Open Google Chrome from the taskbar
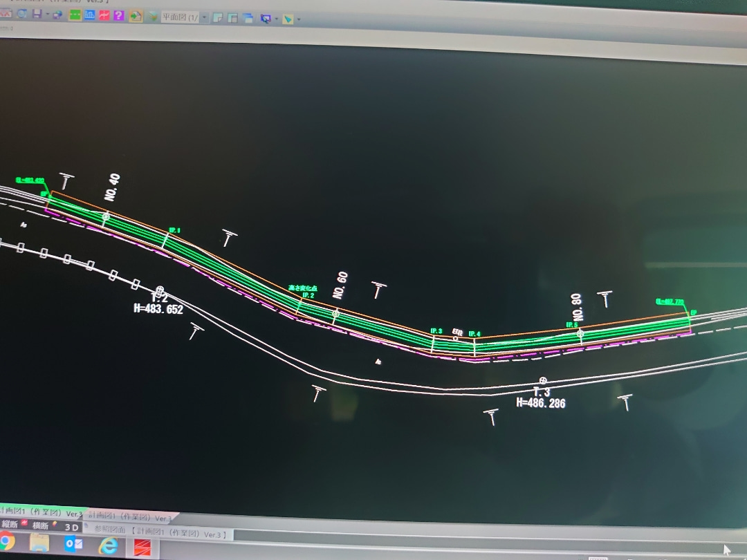Image resolution: width=747 pixels, height=560 pixels. pyautogui.click(x=6, y=542)
